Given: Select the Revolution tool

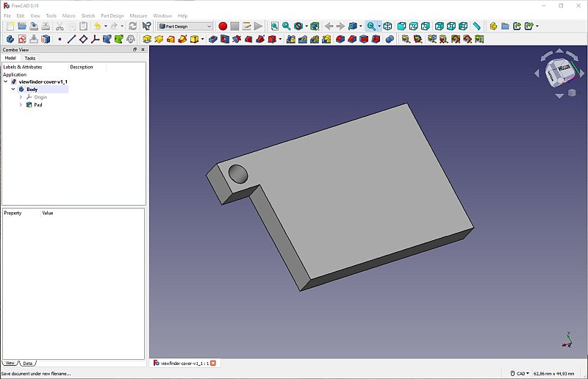Looking at the screenshot, I should coord(159,39).
